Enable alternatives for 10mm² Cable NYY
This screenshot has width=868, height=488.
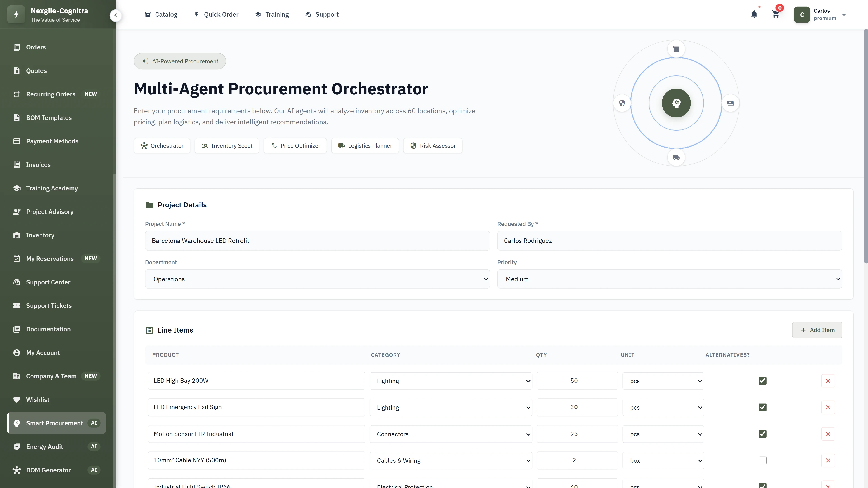[x=762, y=460]
